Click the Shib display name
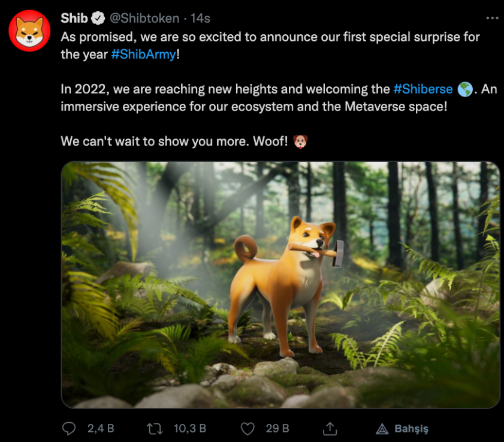 pyautogui.click(x=74, y=19)
